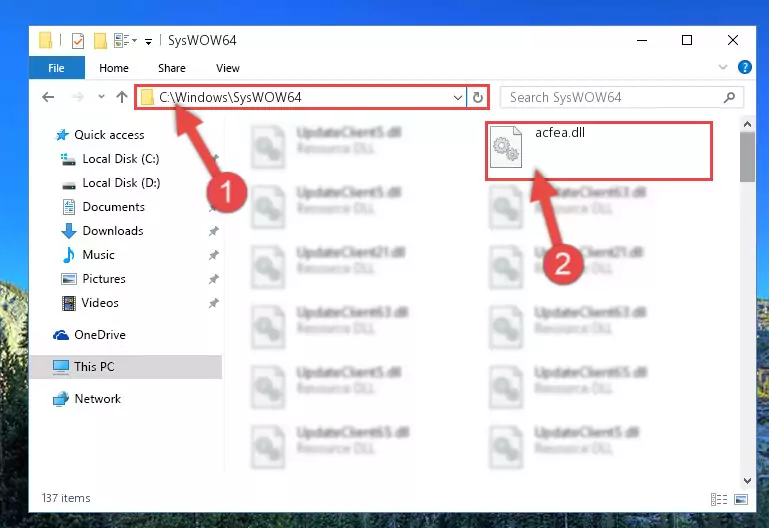The image size is (769, 528).
Task: Click the pin icon beside Pictures
Action: tap(213, 279)
